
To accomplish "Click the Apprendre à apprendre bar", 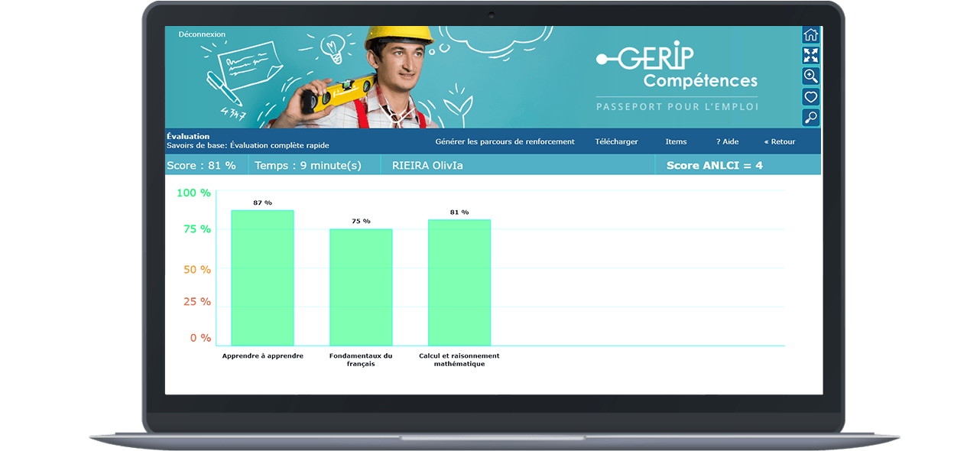I will coord(262,277).
